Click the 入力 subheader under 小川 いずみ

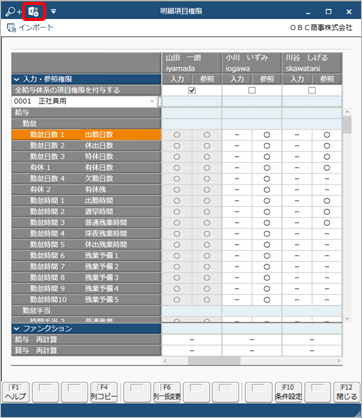[x=237, y=79]
